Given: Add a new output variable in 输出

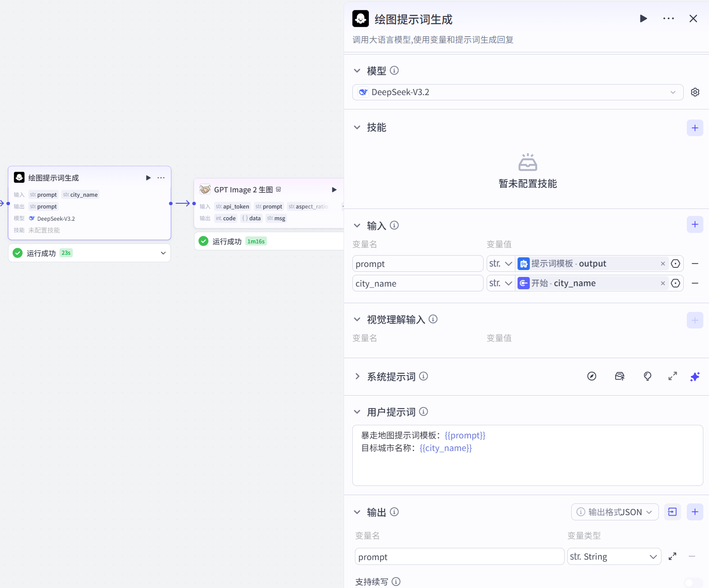Looking at the screenshot, I should click(695, 512).
